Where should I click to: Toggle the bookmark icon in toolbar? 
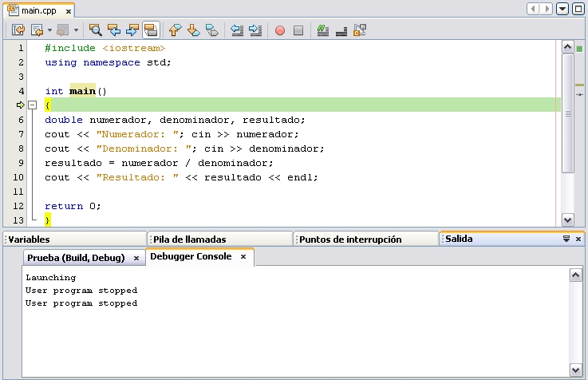[x=211, y=30]
